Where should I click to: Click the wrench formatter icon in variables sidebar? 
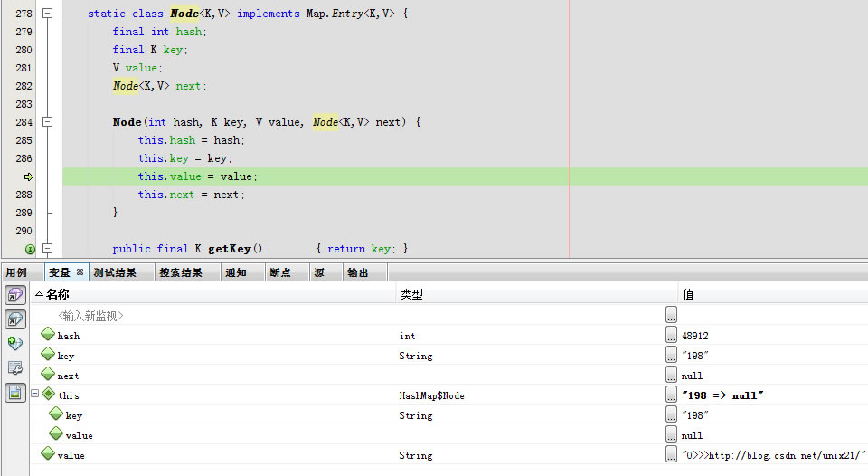click(x=15, y=368)
